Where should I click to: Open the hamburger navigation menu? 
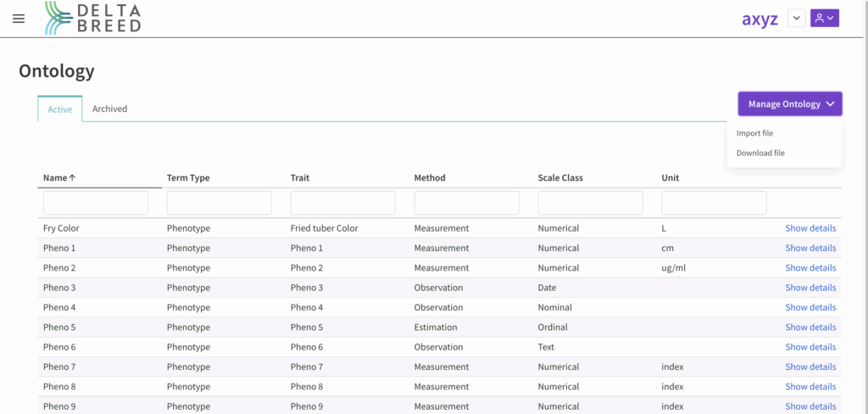click(19, 19)
